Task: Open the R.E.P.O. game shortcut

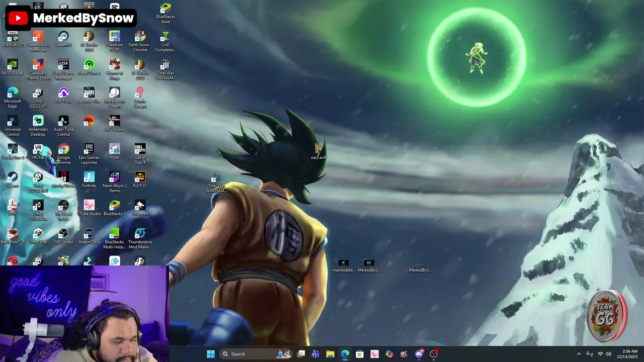Action: coord(140,180)
